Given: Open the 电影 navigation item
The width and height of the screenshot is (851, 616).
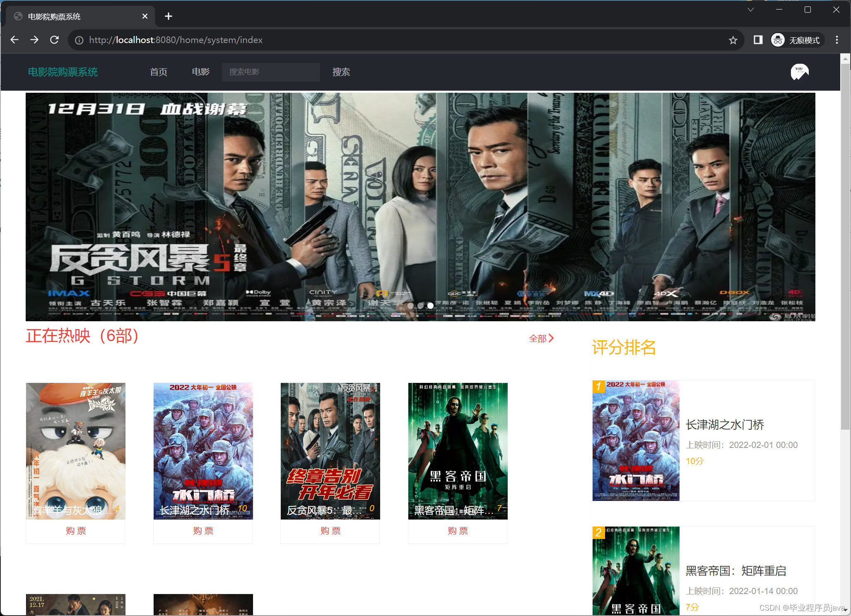Looking at the screenshot, I should click(x=200, y=72).
